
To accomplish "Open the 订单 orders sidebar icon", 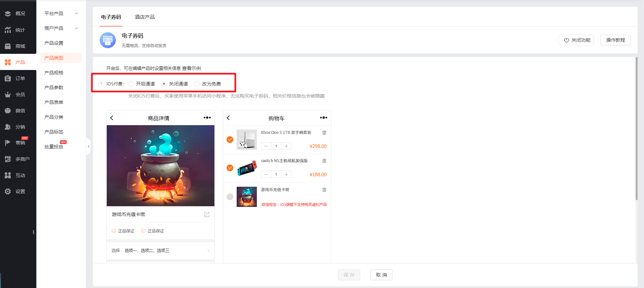I will click(8, 78).
